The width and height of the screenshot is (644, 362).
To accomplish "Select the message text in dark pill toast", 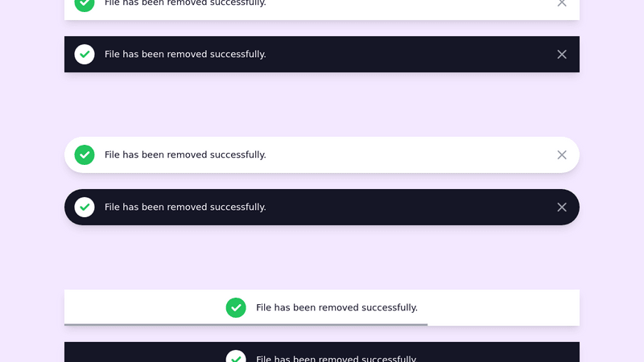I will pyautogui.click(x=185, y=208).
